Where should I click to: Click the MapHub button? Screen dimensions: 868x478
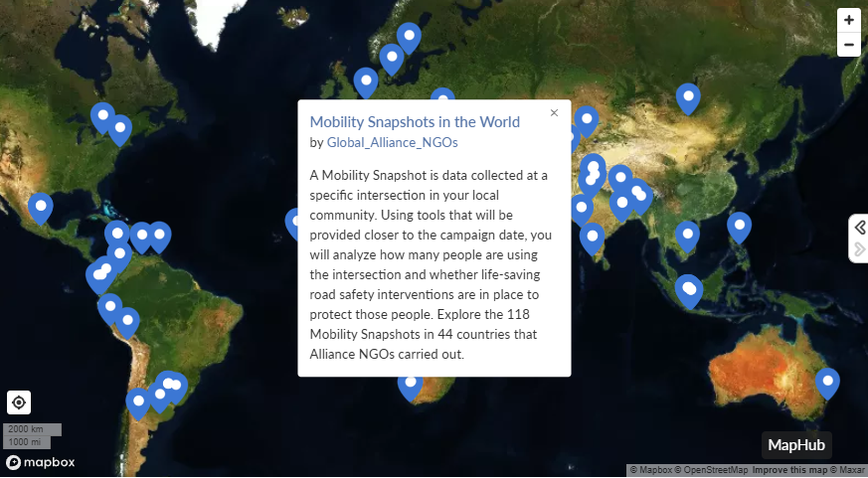[796, 445]
